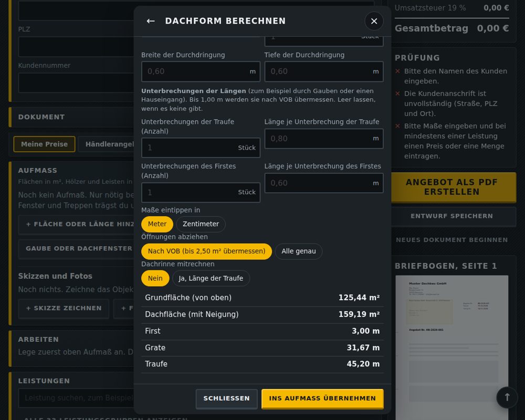Go back using the dialog's left arrow
The image size is (525, 420).
pos(151,21)
